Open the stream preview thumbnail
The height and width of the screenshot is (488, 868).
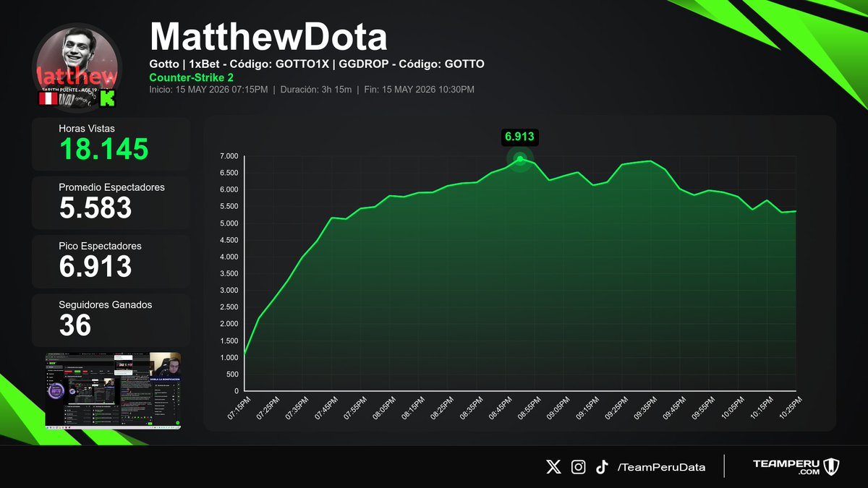pos(112,390)
